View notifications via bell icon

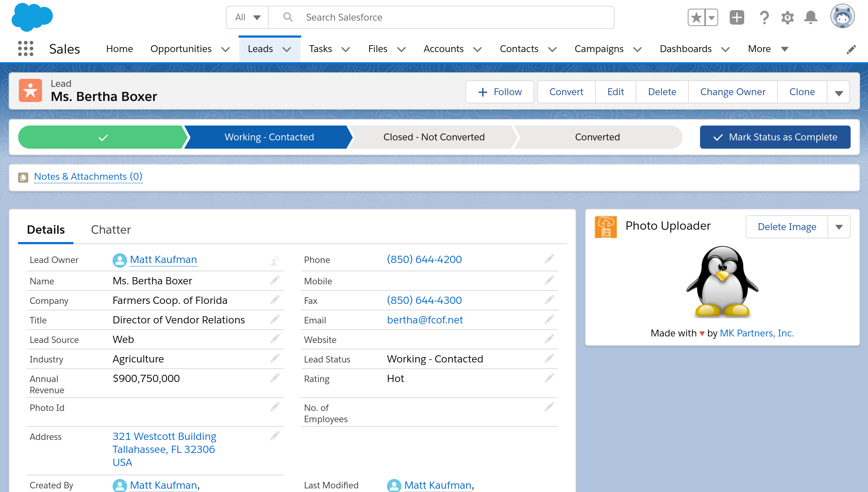pyautogui.click(x=811, y=17)
